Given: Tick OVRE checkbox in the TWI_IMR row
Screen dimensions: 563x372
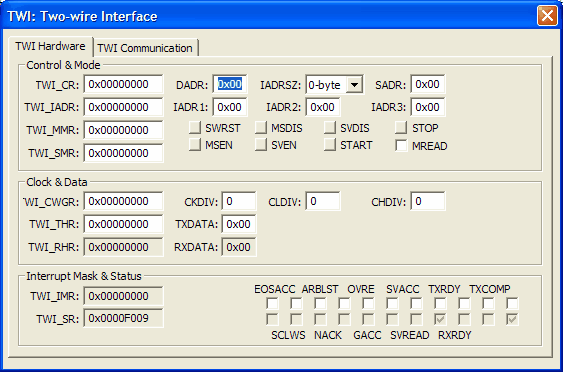Looking at the screenshot, I should click(368, 303).
